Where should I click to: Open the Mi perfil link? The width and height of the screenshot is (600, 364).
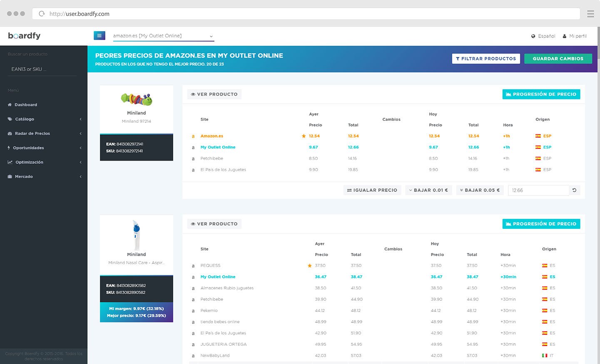(578, 36)
